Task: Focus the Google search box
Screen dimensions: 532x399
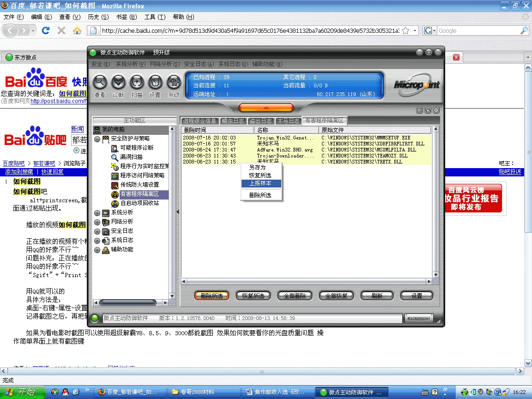Action: pos(478,30)
